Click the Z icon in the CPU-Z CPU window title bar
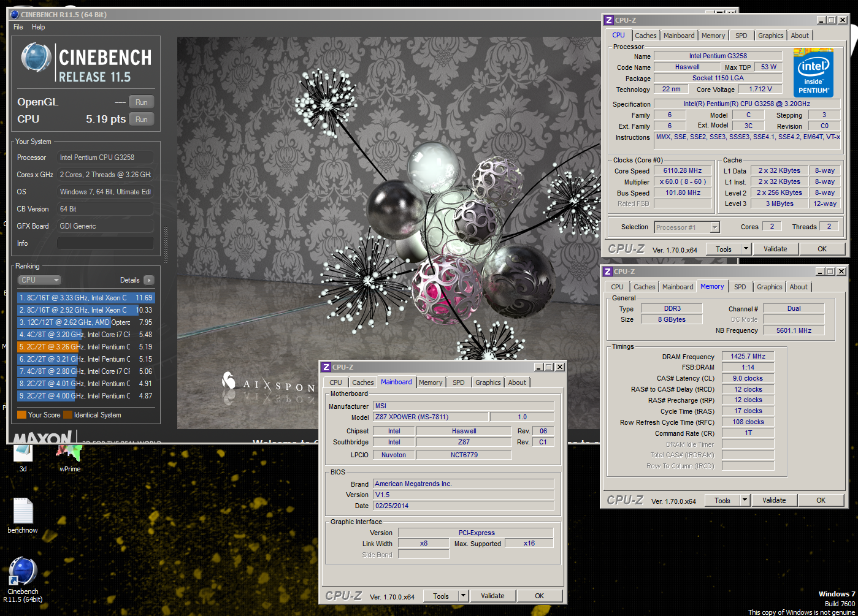 pos(608,20)
